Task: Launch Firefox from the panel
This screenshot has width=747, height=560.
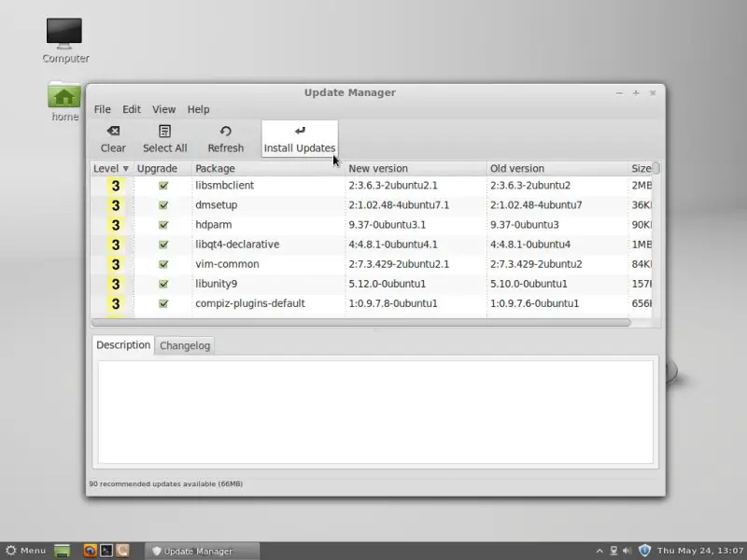Action: point(90,551)
